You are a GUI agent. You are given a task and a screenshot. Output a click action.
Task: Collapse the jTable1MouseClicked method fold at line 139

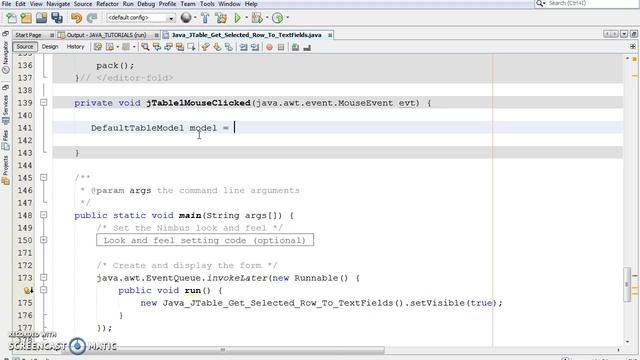point(44,103)
